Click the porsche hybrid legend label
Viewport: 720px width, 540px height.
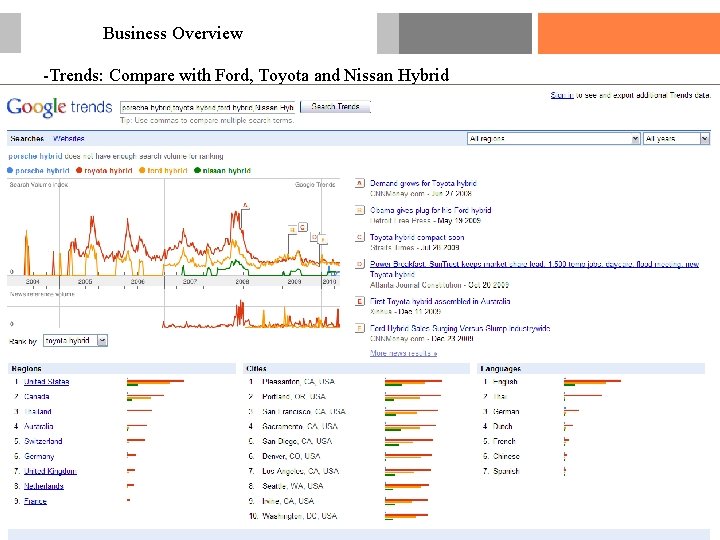[x=42, y=170]
